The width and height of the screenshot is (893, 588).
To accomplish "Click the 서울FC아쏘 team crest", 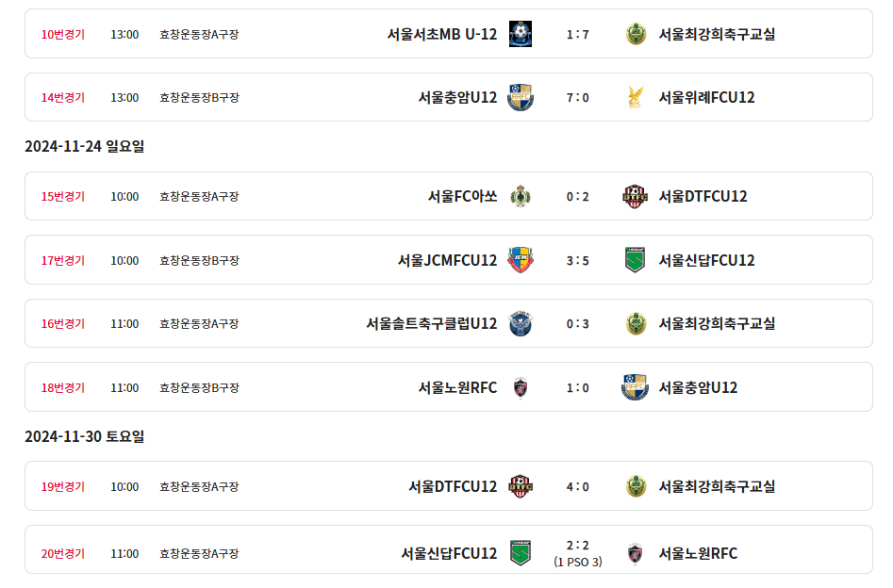I will pyautogui.click(x=520, y=196).
